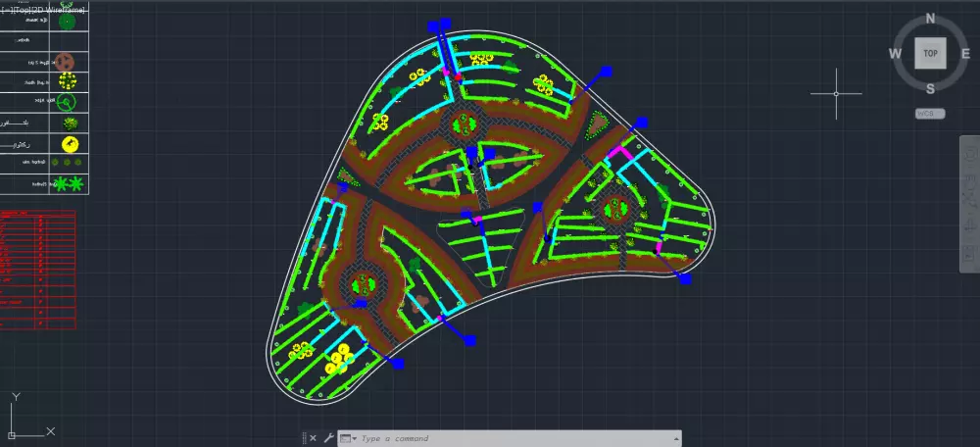Click the N compass direction on ViewCube
Screen dimensions: 980x447
tap(930, 19)
